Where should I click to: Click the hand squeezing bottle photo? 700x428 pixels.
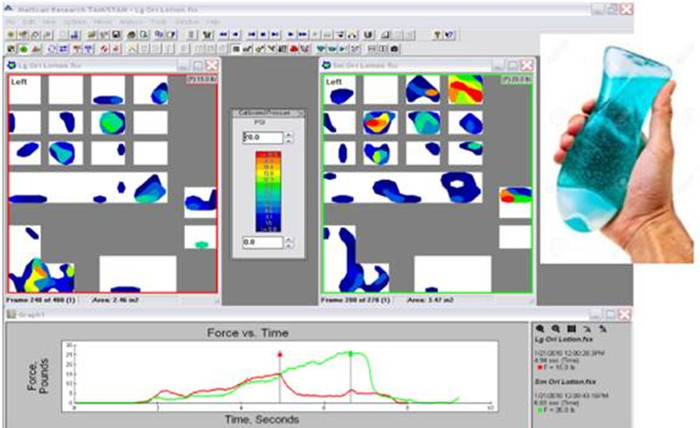coord(619,150)
